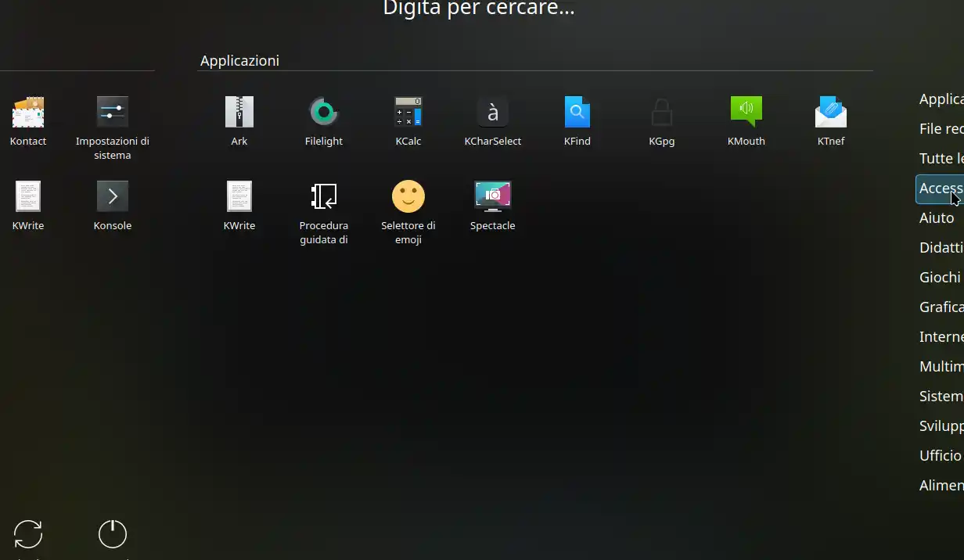The width and height of the screenshot is (964, 560).
Task: Click the search field Digita per cercare
Action: pos(478,9)
